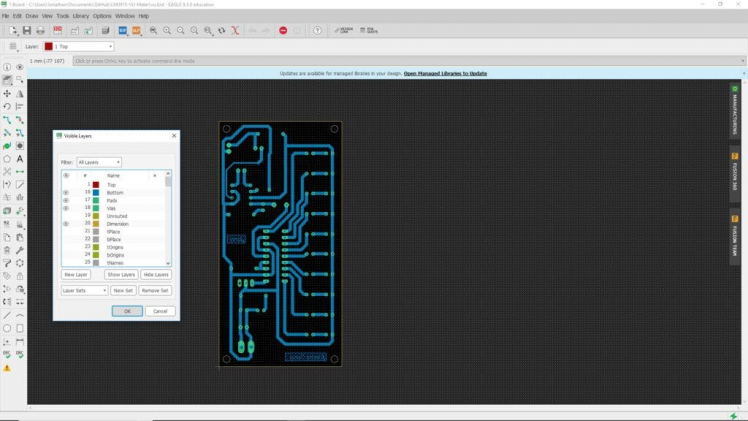Screen dimensions: 748x421
Task: Click the red Stop command icon
Action: click(x=284, y=31)
